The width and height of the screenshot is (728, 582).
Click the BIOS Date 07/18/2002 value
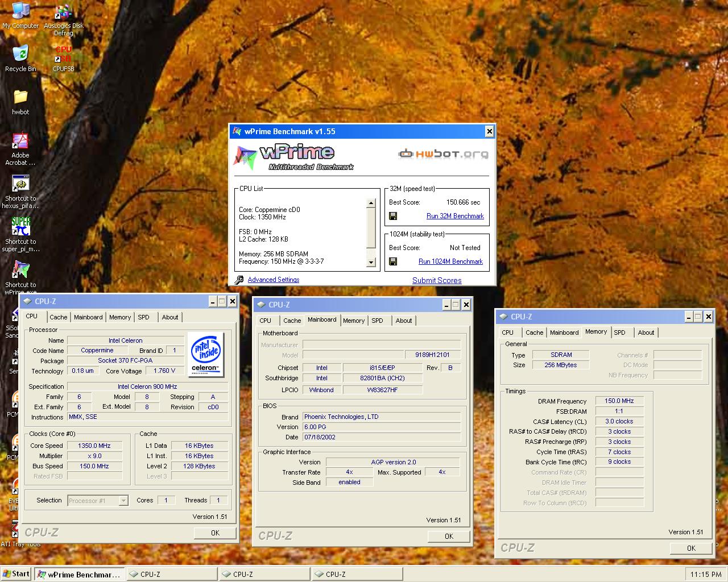click(x=381, y=437)
